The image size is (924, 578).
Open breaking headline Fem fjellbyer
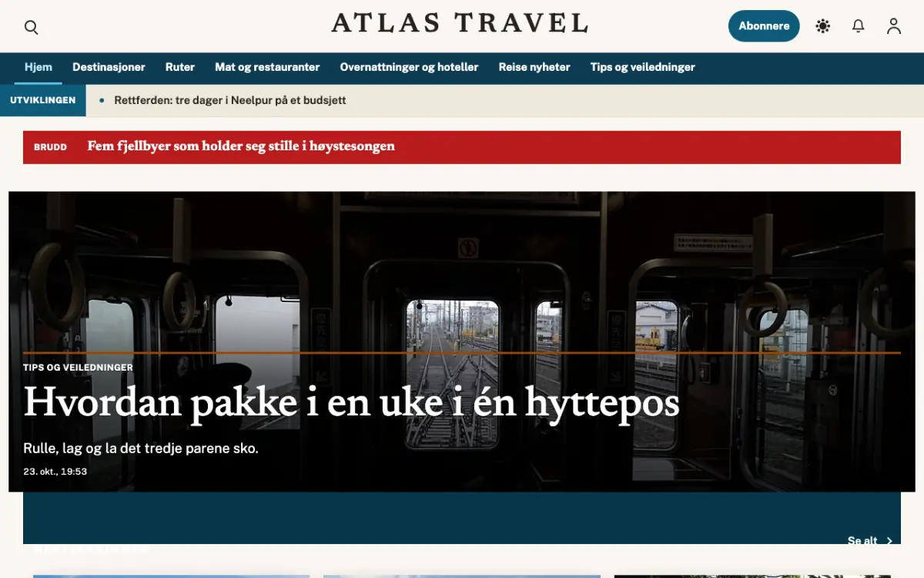pyautogui.click(x=241, y=146)
